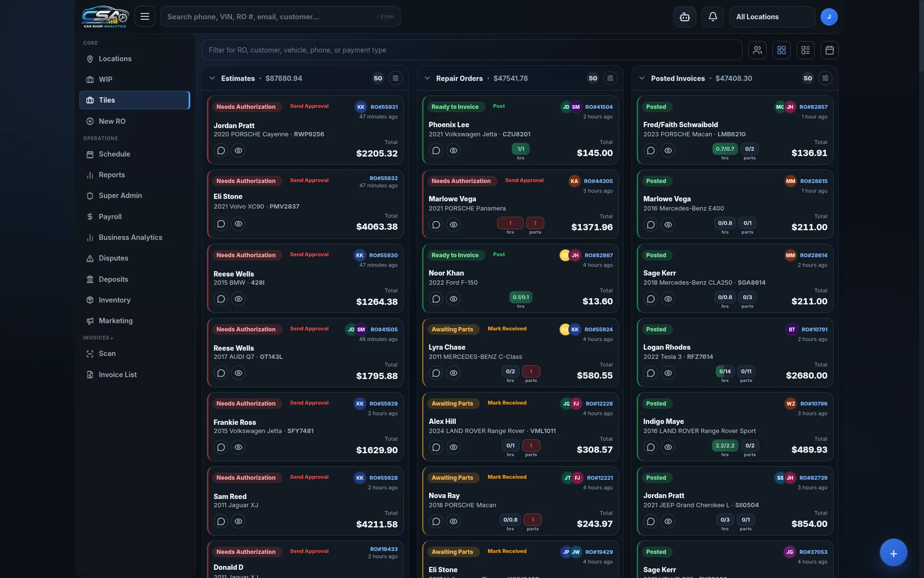
Task: Click Send Approval on RO#55931 card
Action: pyautogui.click(x=309, y=106)
